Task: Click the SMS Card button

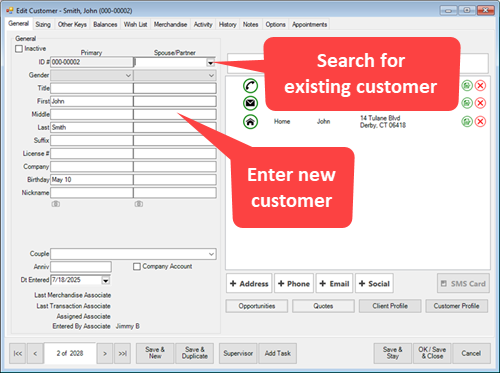Action: 463,284
